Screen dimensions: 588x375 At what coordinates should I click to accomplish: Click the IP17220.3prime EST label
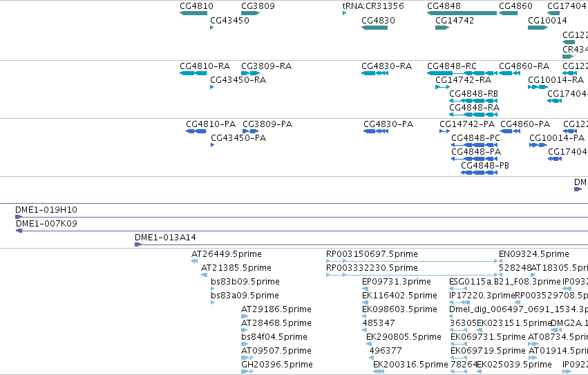(x=482, y=296)
